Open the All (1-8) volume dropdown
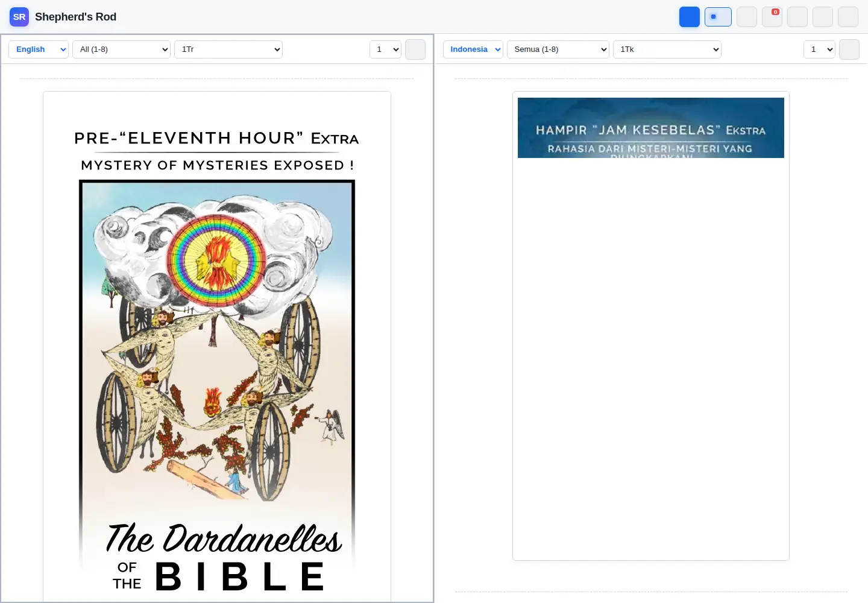This screenshot has height=603, width=868. (121, 49)
